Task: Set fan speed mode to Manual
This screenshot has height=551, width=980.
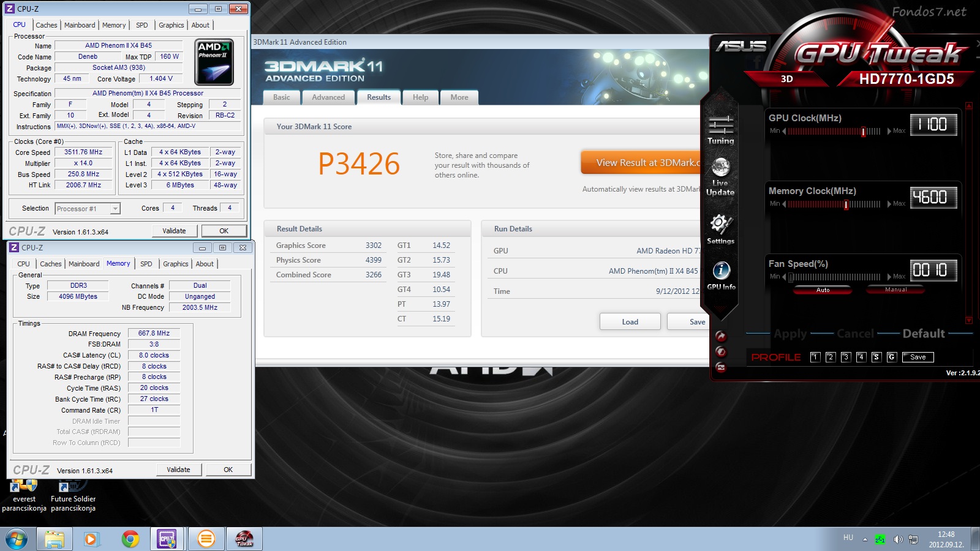Action: [895, 290]
